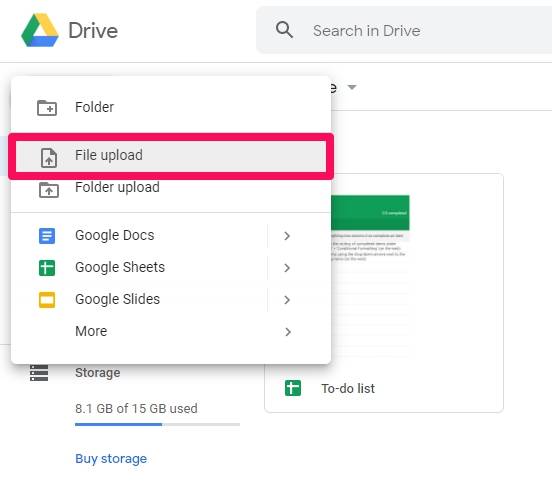The height and width of the screenshot is (486, 552).
Task: Focus the Search in Drive field
Action: point(404,30)
